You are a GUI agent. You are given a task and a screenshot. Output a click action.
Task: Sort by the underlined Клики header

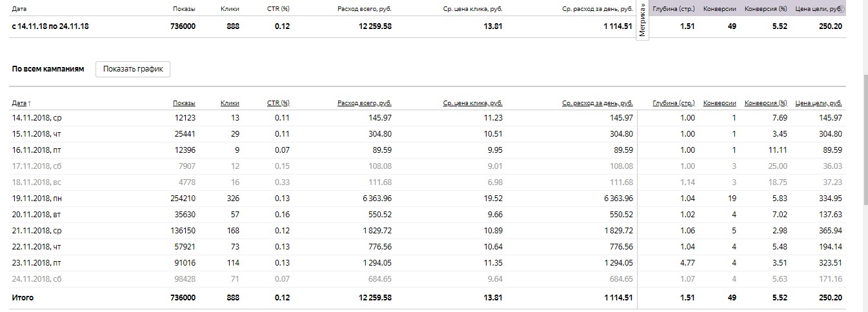point(230,103)
